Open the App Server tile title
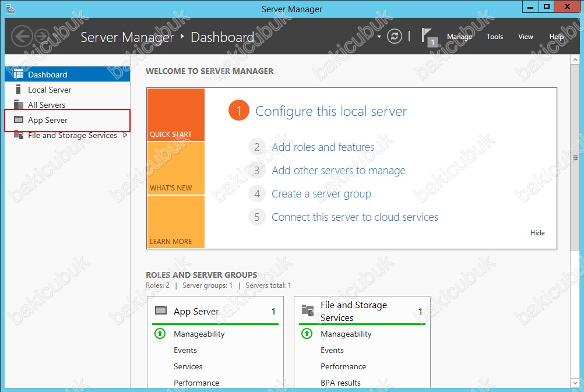Viewport: 584px width, 392px height. (196, 311)
